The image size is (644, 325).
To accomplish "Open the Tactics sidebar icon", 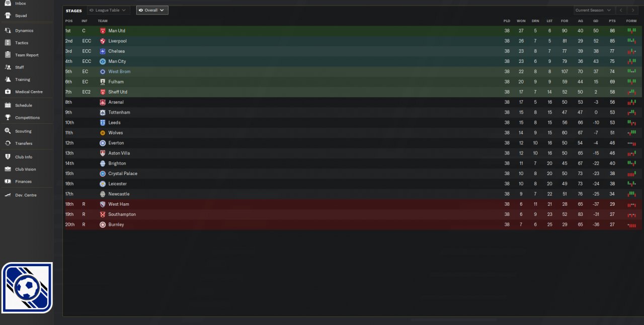I will tap(8, 43).
